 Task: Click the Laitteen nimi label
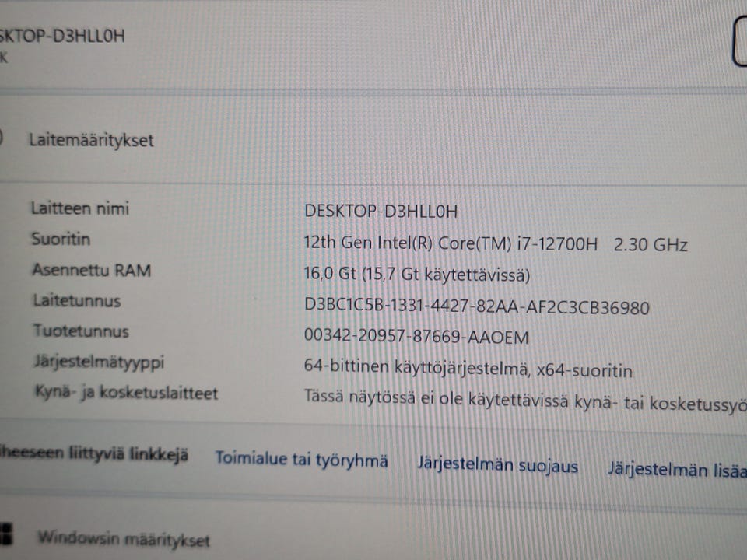pos(80,208)
